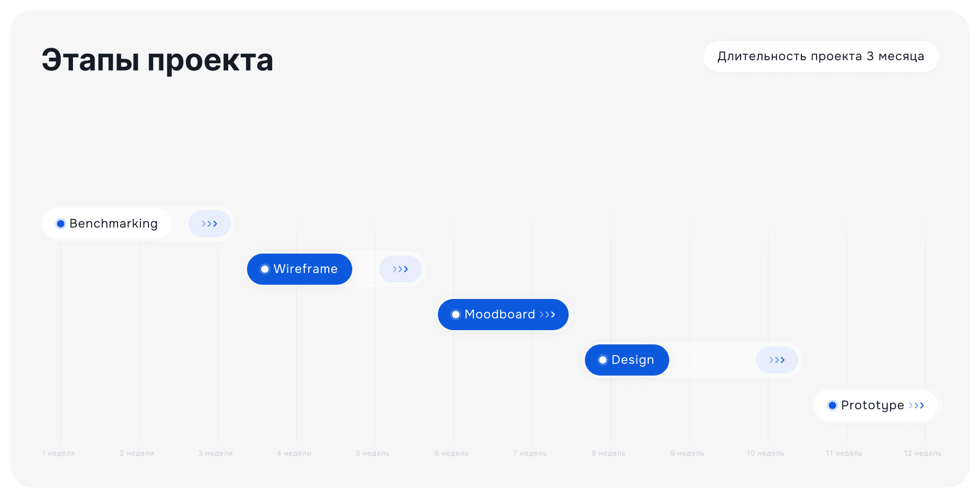Click the triple-chevron icon after Wireframe

click(400, 269)
